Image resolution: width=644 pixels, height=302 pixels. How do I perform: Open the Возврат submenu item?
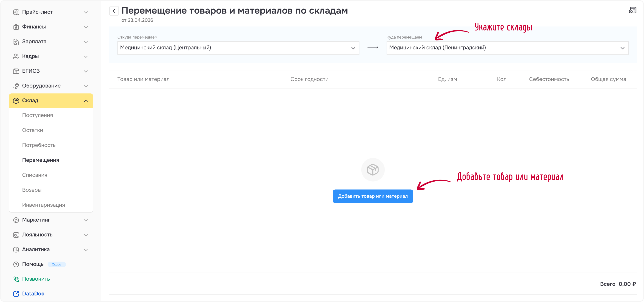(x=32, y=190)
